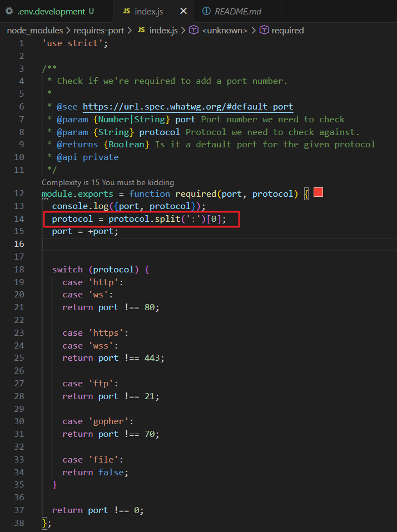The height and width of the screenshot is (532, 397).
Task: Open index.js breadcrumb segment
Action: (x=163, y=31)
